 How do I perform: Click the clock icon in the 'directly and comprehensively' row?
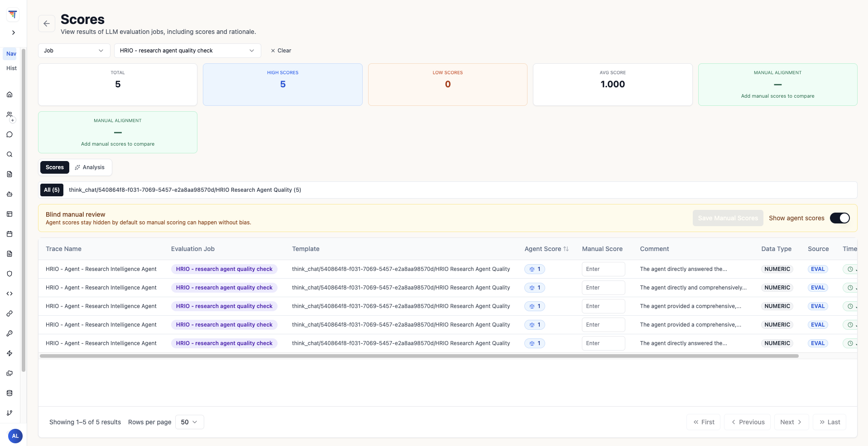850,288
